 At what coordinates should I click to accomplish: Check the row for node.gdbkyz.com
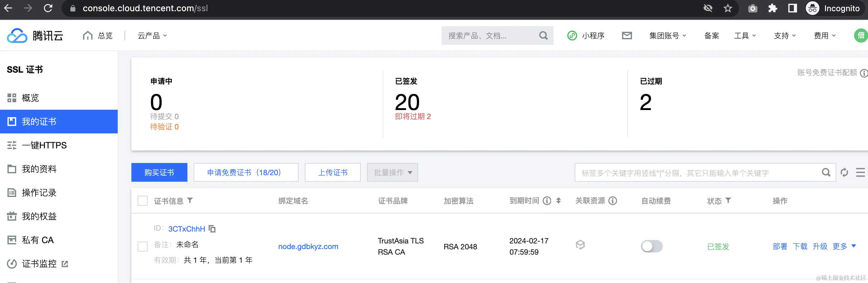143,246
